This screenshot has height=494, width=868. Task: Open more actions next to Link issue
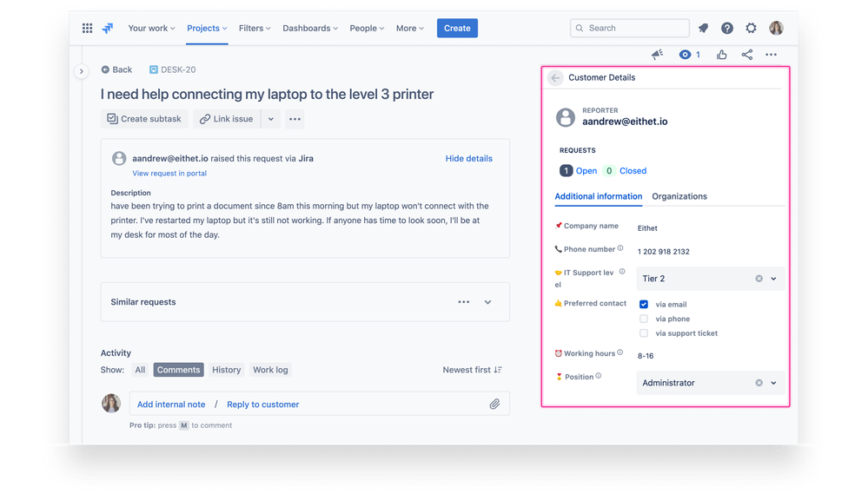pos(295,119)
